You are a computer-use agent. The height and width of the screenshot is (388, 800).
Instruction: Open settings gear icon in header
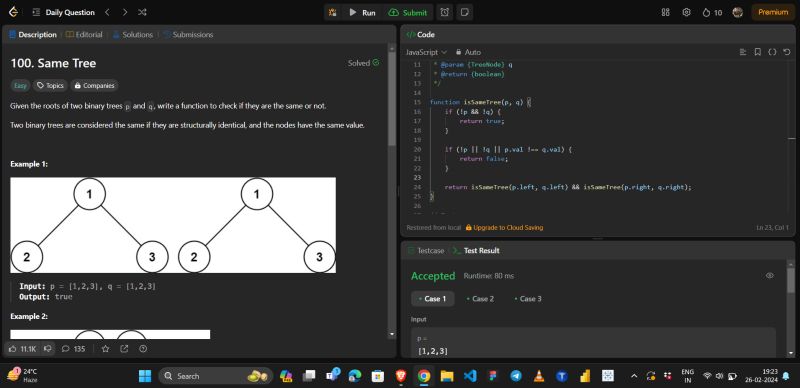686,12
